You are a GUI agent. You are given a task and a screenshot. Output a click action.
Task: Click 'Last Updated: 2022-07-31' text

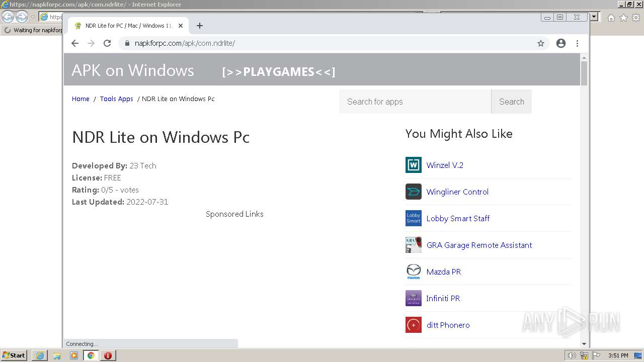[120, 202]
